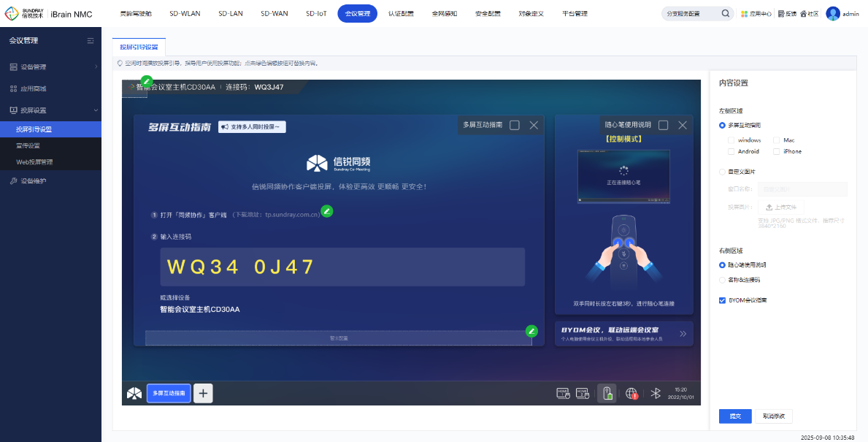Click green edit icon at bottom banner area
Viewport: 868px width, 442px height.
click(531, 331)
